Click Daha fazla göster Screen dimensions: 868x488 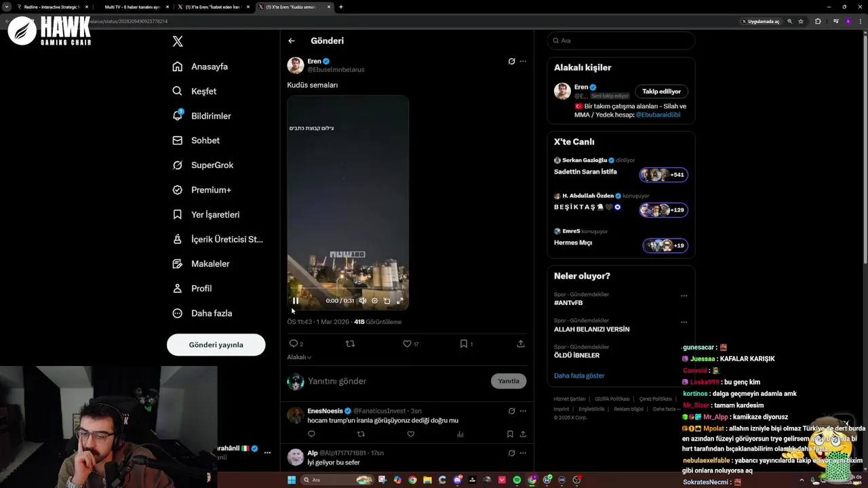tap(579, 375)
